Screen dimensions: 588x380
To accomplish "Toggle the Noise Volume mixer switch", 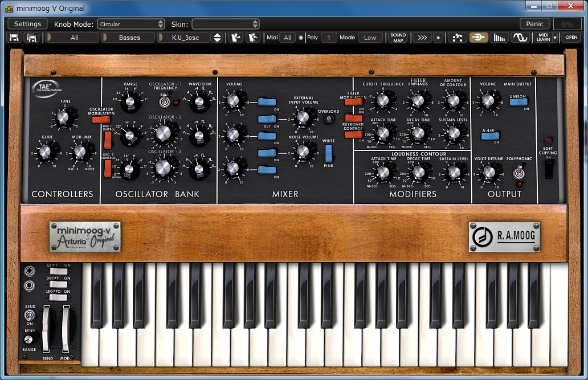I will coord(267,153).
